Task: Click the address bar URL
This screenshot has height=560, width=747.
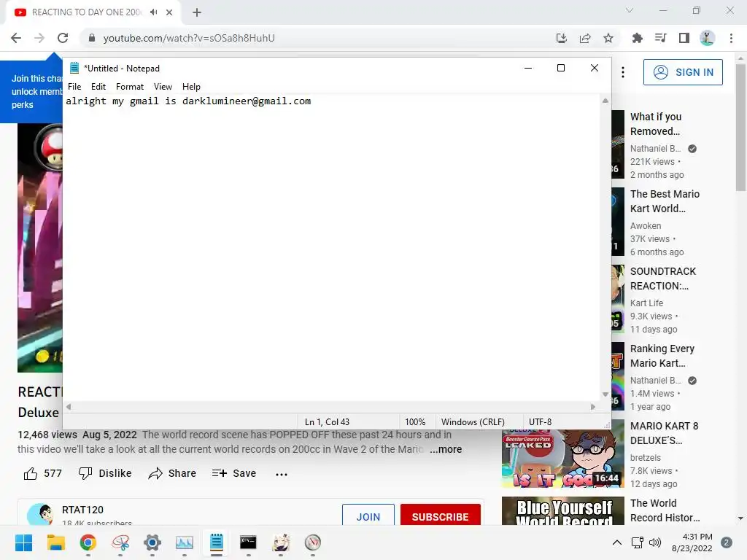Action: click(189, 38)
